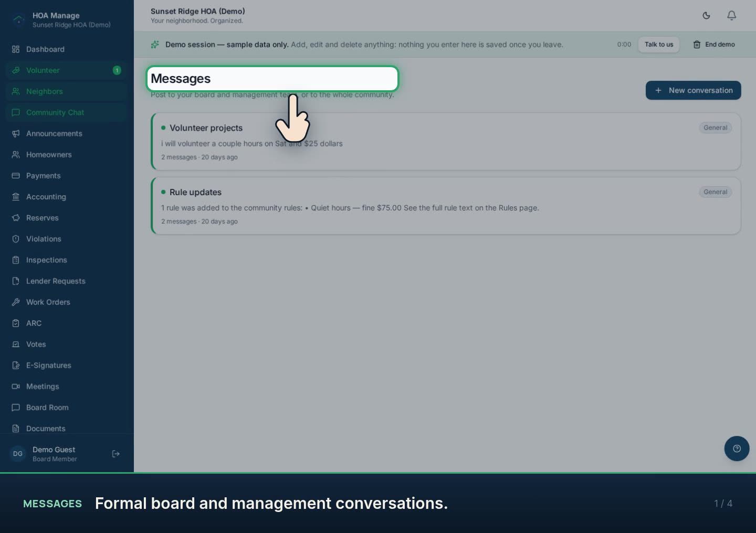Screen dimensions: 756x533
Task: Click the Inspections clipboard icon
Action: (16, 260)
